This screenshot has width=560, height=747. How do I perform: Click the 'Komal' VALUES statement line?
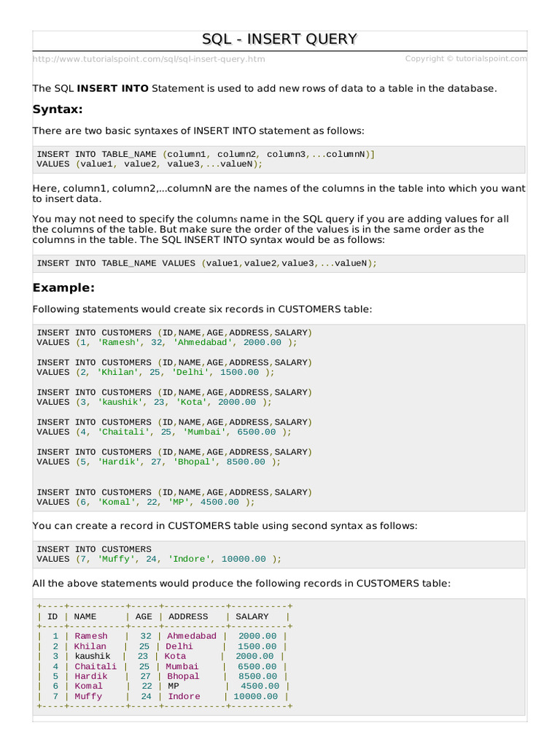(x=146, y=502)
